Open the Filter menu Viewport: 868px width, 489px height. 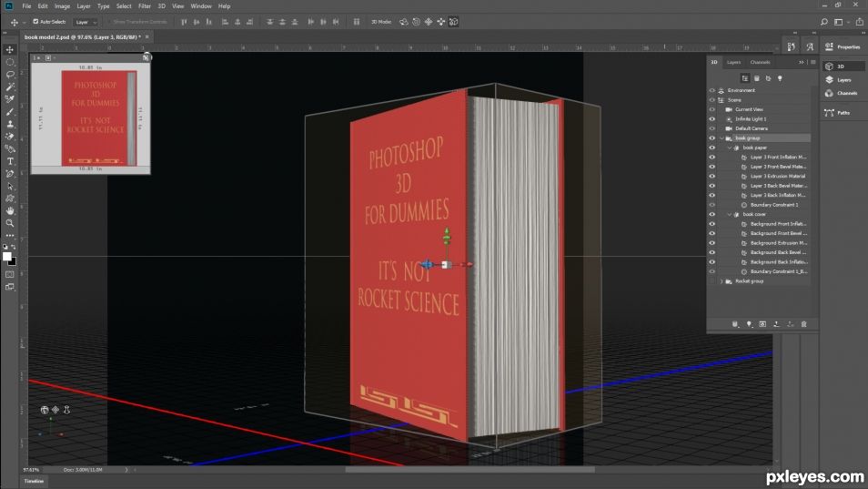pos(145,6)
